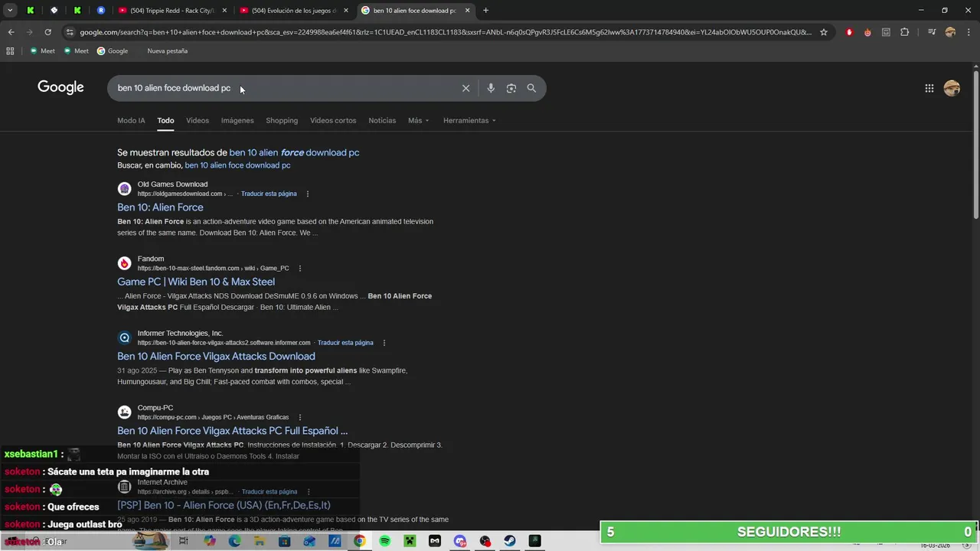Open the Google account avatar on results page
The image size is (980, 551).
(952, 88)
